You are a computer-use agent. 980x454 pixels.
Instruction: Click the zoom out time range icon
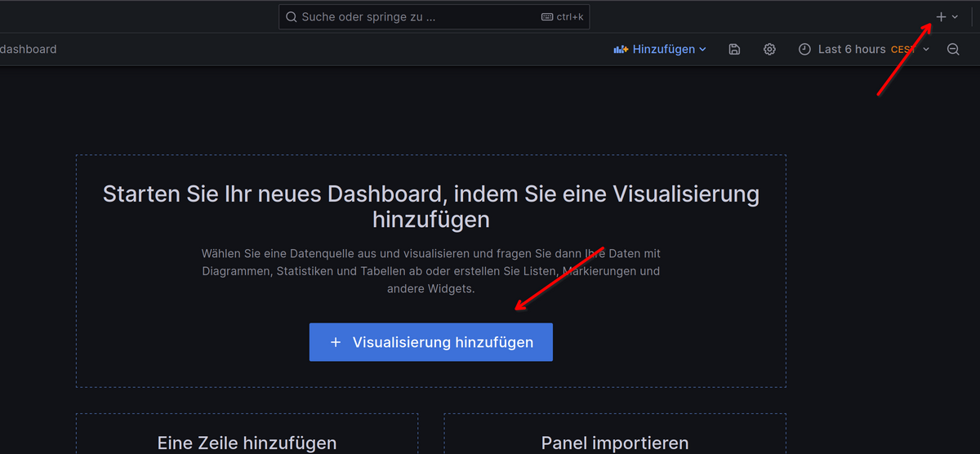[x=953, y=49]
